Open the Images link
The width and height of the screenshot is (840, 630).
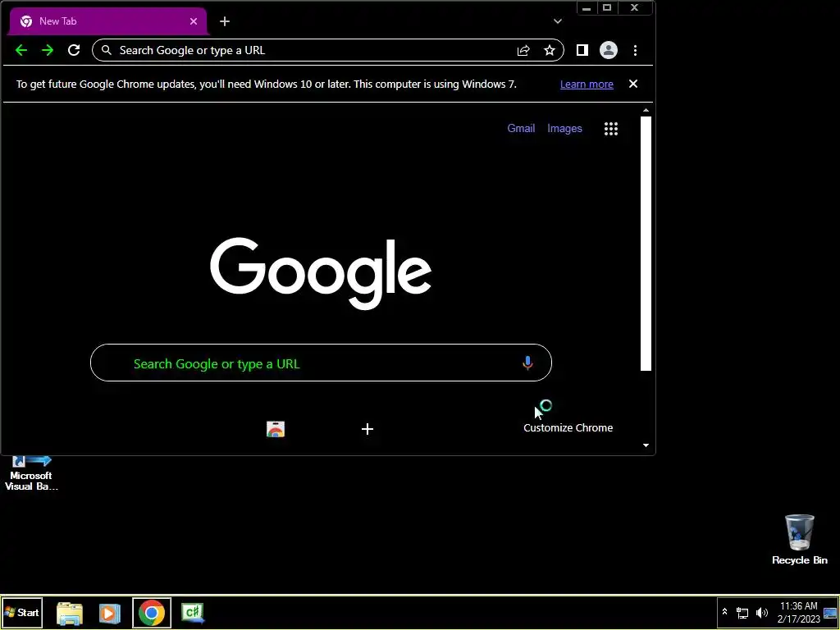[564, 129]
